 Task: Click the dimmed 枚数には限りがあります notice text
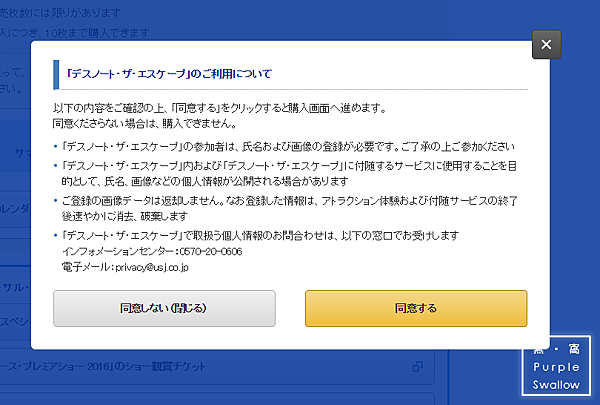[60, 13]
